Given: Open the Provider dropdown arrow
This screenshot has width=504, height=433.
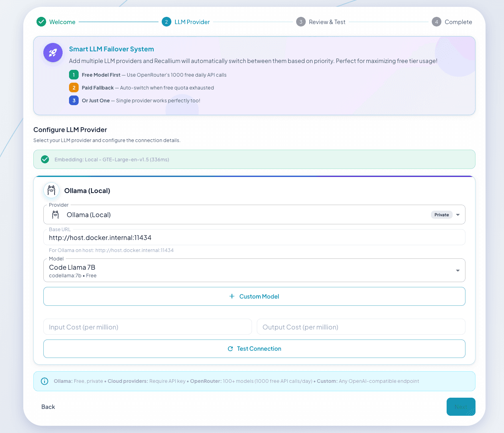Looking at the screenshot, I should click(458, 215).
